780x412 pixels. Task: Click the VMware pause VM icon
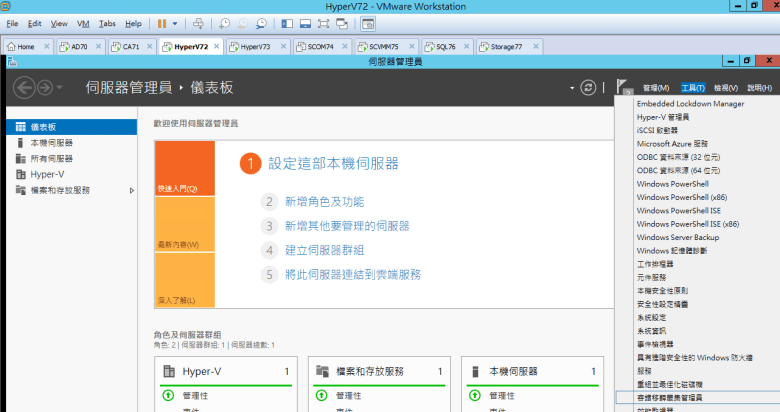pos(160,22)
